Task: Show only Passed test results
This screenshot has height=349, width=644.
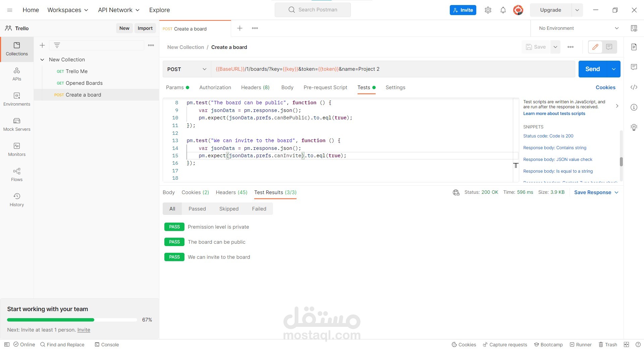Action: [x=197, y=209]
